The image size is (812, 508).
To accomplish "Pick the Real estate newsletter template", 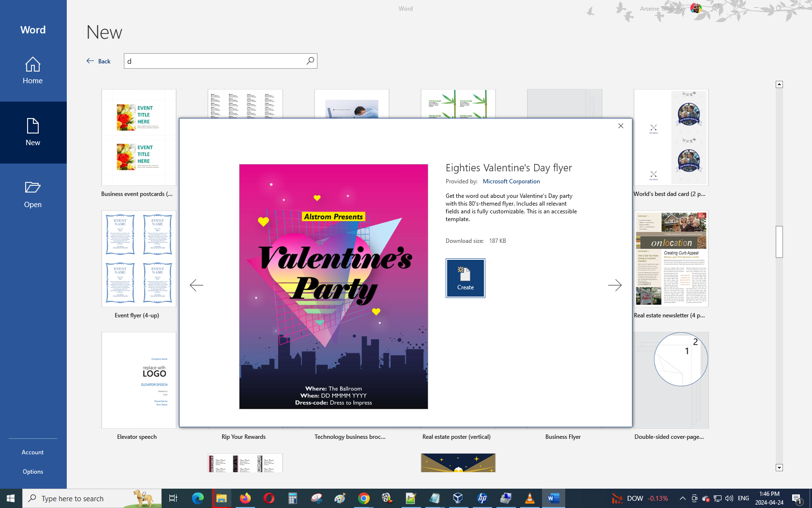I will [671, 259].
